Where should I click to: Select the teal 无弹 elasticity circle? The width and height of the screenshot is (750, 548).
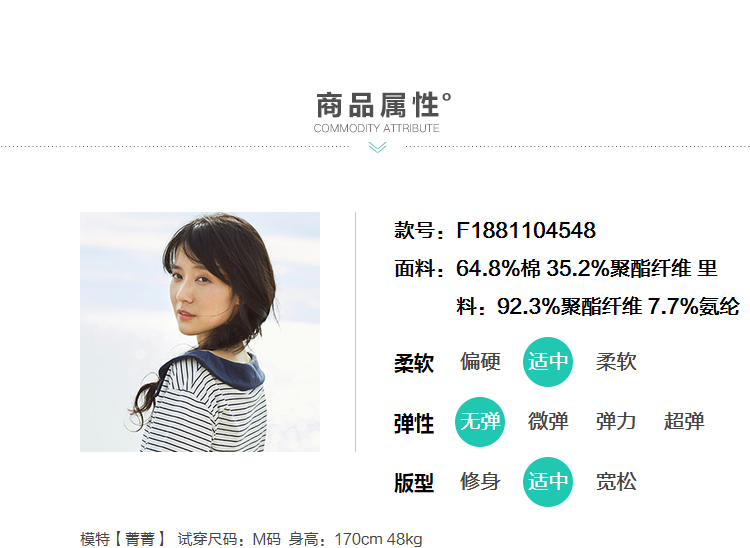480,422
